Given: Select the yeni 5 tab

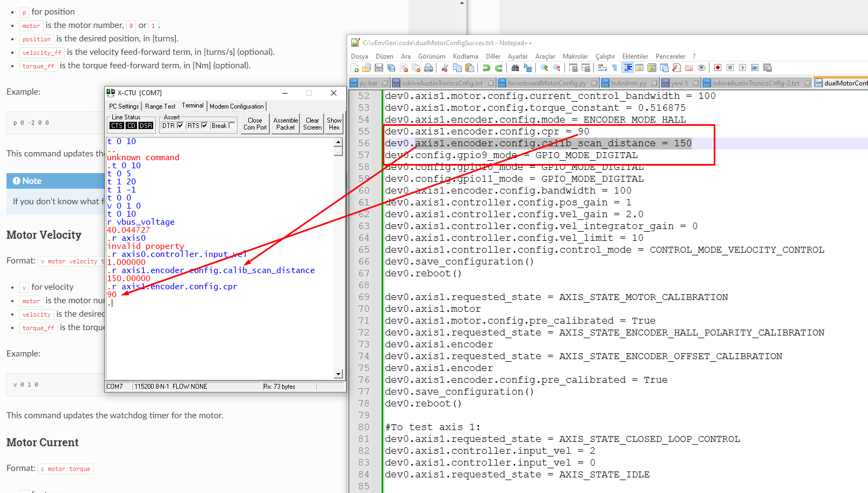Looking at the screenshot, I should click(x=679, y=83).
